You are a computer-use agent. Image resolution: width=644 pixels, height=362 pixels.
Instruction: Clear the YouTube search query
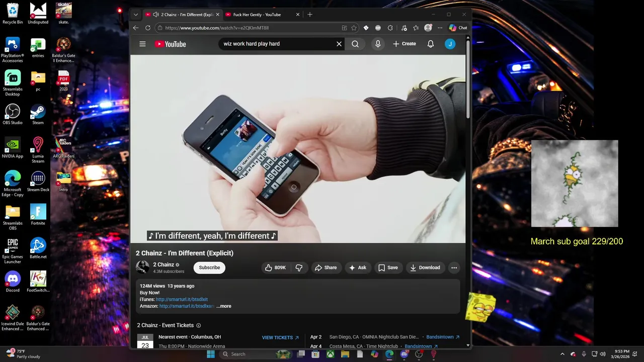pos(339,44)
